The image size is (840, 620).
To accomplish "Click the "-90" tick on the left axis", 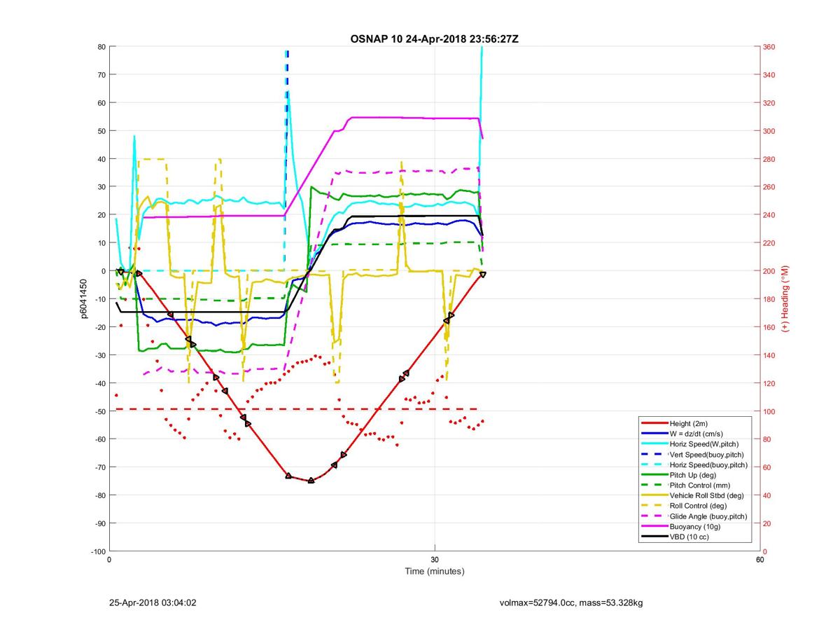I will (x=100, y=523).
